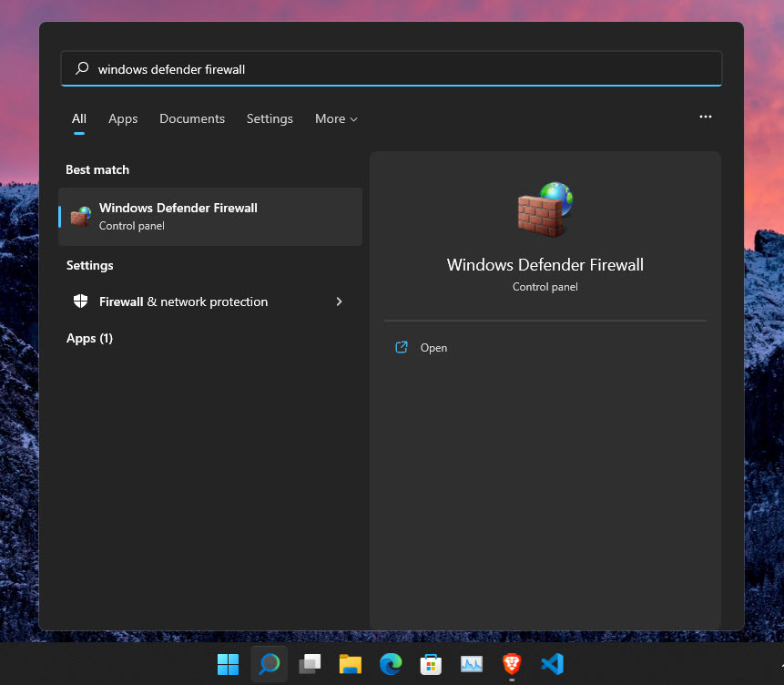Image resolution: width=784 pixels, height=685 pixels.
Task: Switch to the All filter tab
Action: tap(79, 118)
